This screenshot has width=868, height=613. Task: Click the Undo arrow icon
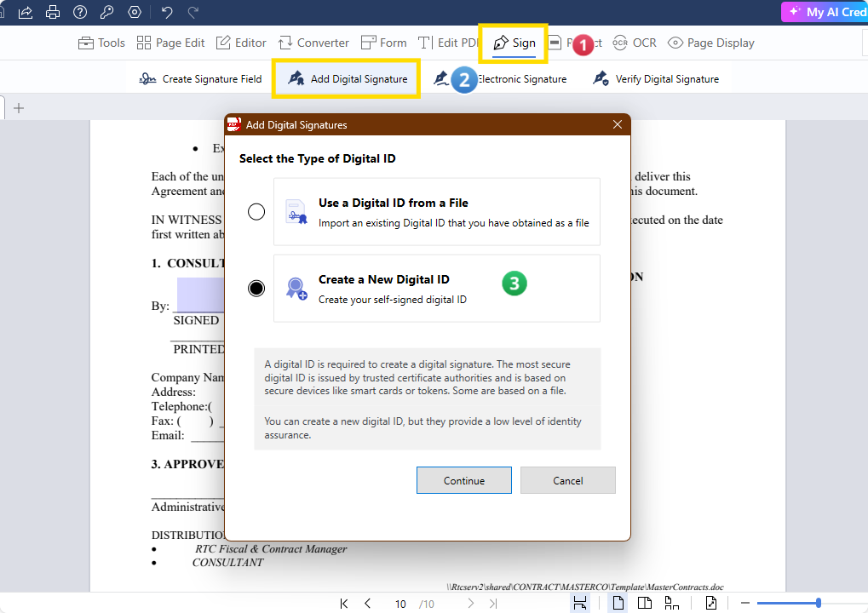pyautogui.click(x=167, y=12)
